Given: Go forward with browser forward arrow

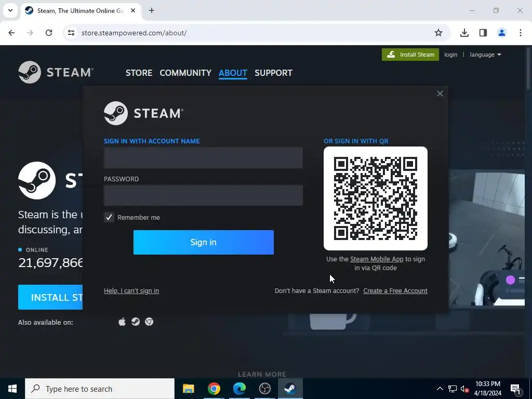Looking at the screenshot, I should click(30, 33).
